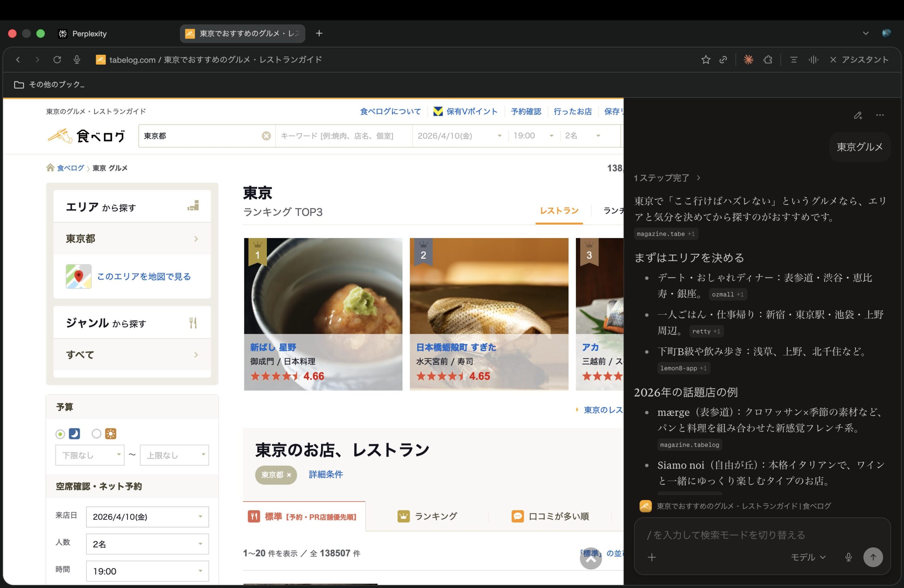904x588 pixels.
Task: Open the 新ばし 星野 restaurant link
Action: (x=273, y=347)
